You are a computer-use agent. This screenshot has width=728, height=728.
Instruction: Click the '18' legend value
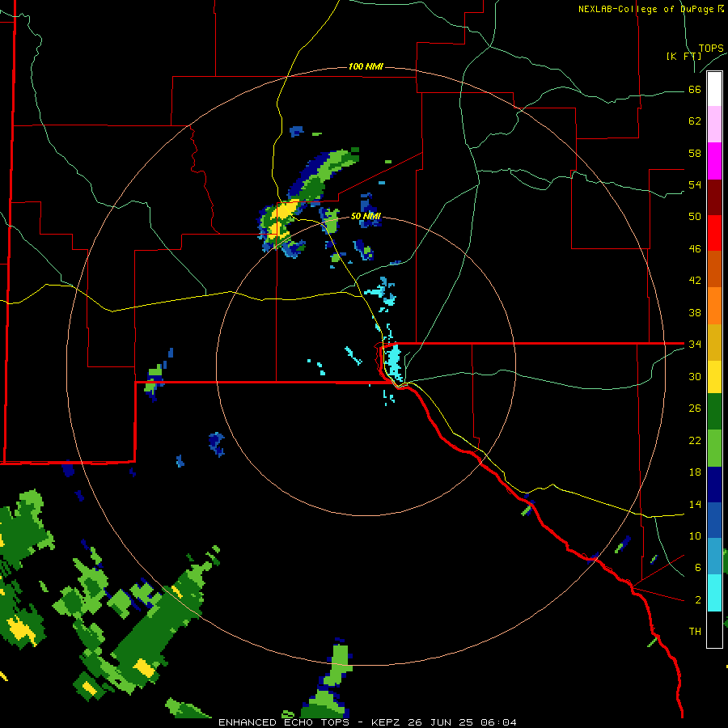pos(695,472)
